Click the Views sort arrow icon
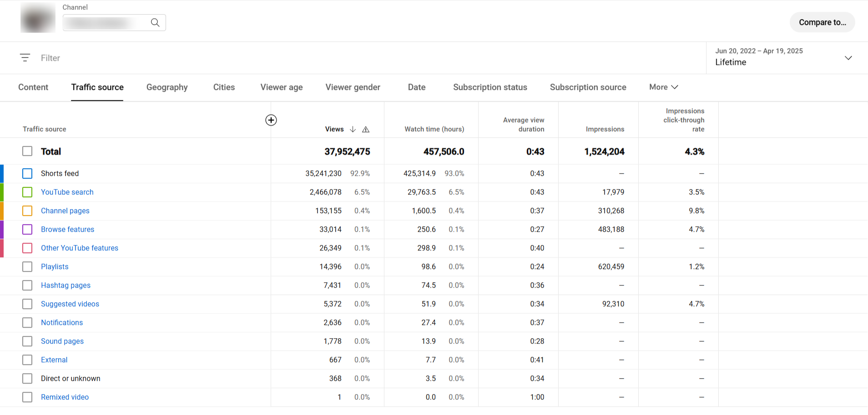Viewport: 868px width, 415px height. click(353, 129)
